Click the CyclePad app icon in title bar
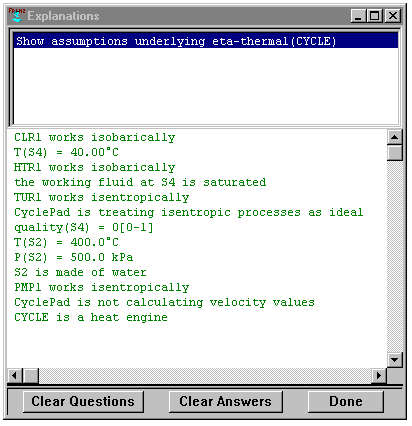 point(17,15)
